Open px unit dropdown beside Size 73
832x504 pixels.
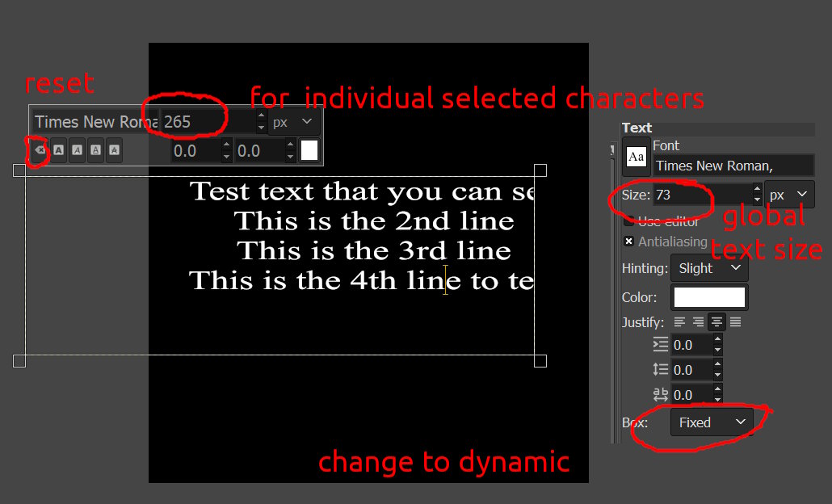click(789, 195)
